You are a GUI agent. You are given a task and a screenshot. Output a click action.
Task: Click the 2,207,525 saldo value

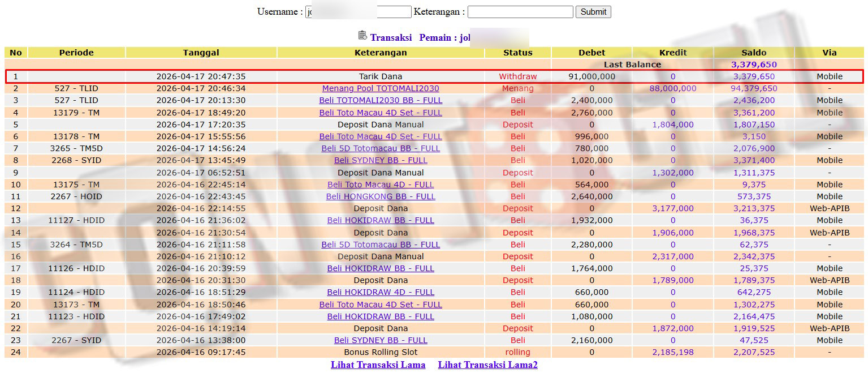[754, 352]
